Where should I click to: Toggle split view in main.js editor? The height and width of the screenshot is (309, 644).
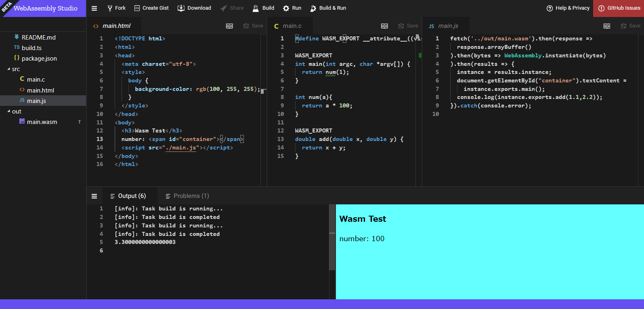click(x=606, y=26)
